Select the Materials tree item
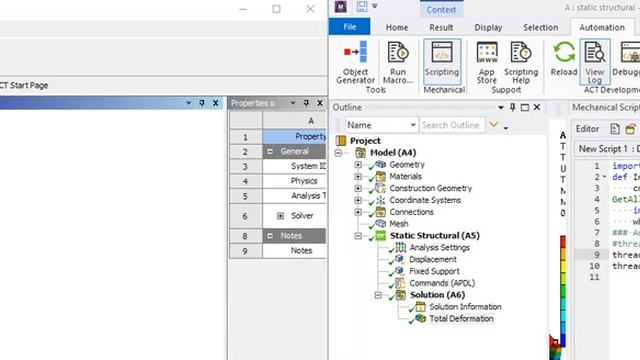The height and width of the screenshot is (360, 640). tap(405, 176)
